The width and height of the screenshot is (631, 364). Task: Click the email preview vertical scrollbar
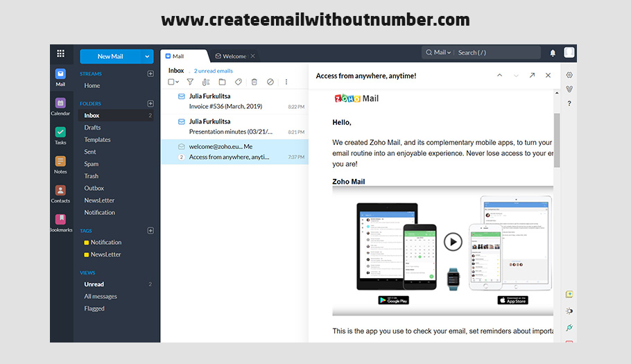click(557, 140)
